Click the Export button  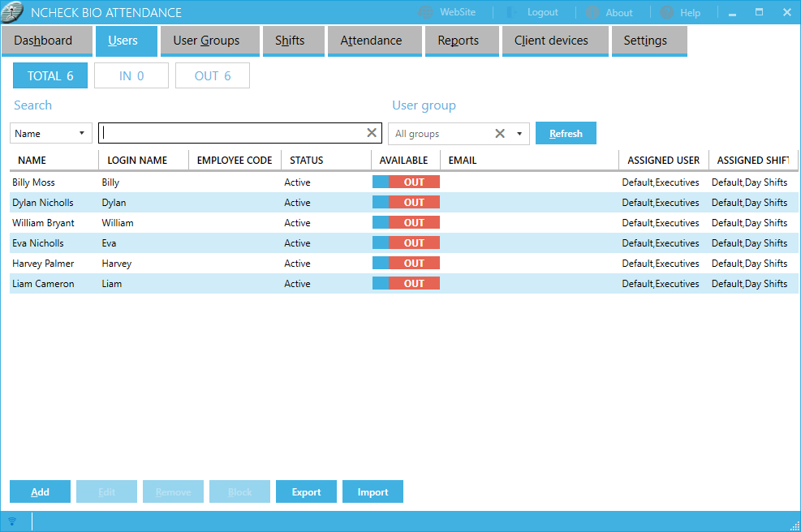pos(306,492)
